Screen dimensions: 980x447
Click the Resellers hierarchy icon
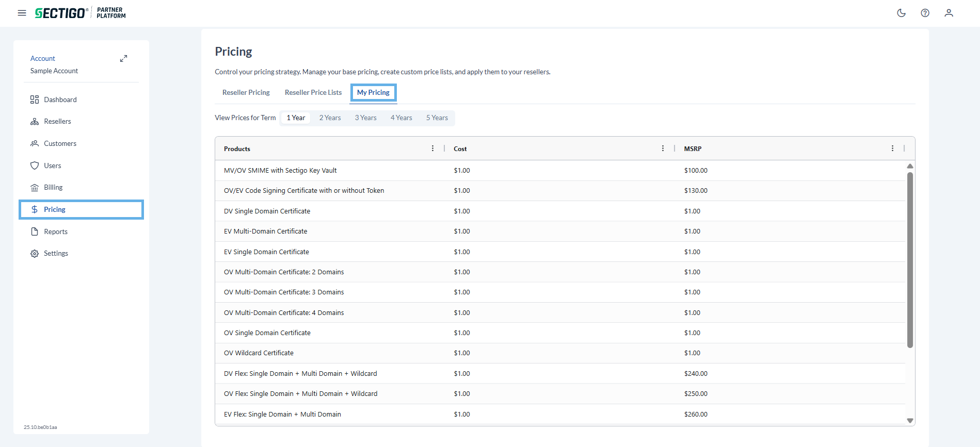(35, 122)
